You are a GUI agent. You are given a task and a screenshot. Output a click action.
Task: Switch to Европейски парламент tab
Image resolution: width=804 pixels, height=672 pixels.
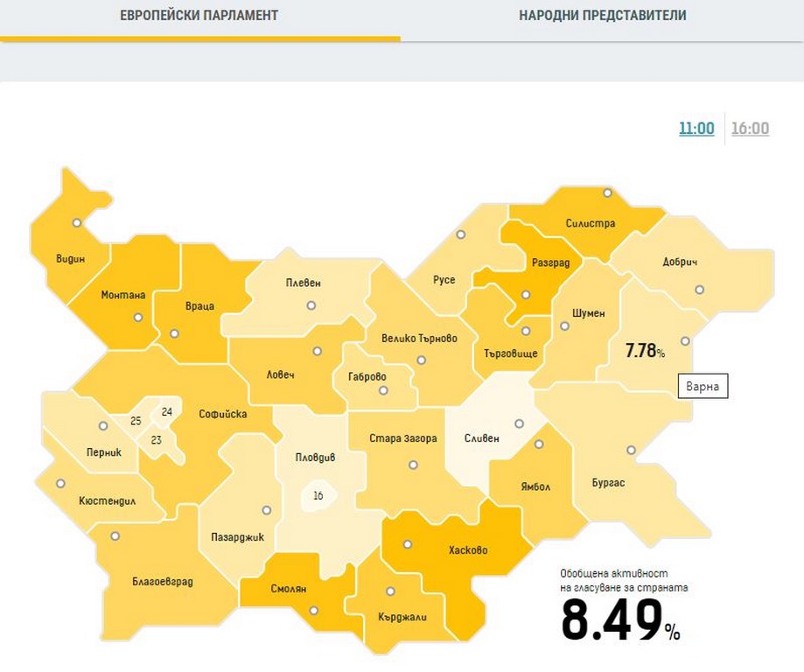pyautogui.click(x=199, y=16)
